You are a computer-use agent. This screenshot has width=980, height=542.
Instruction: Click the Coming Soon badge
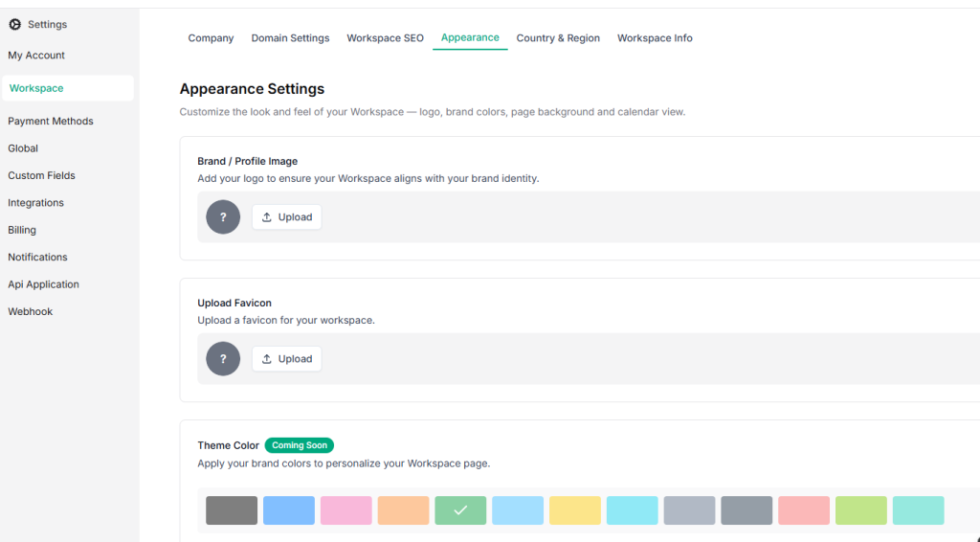click(x=300, y=445)
